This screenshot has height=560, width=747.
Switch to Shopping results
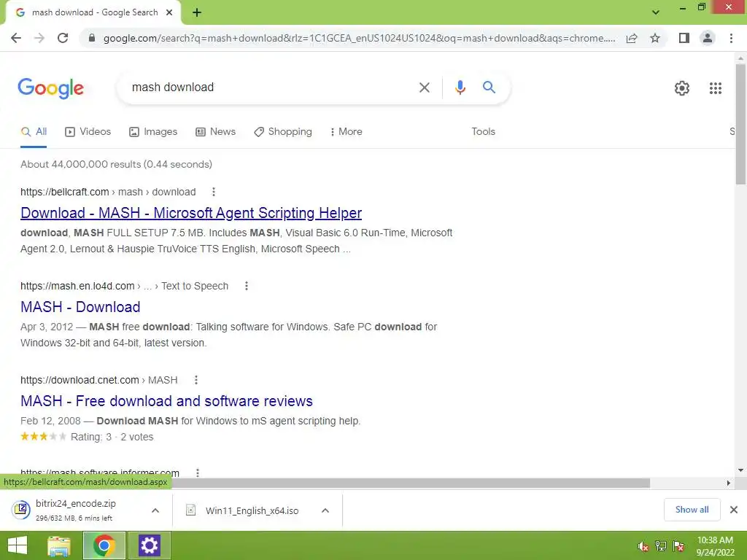(283, 132)
